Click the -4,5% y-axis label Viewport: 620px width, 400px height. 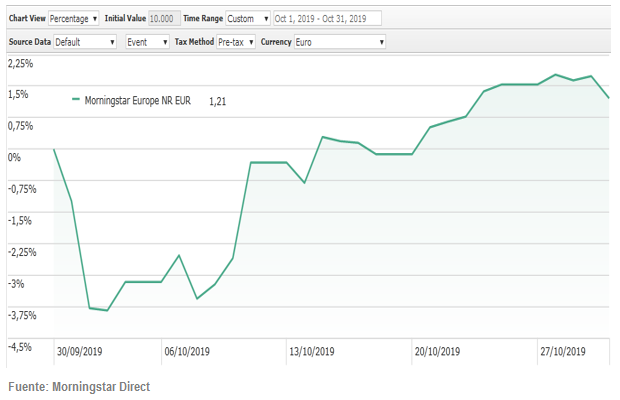click(20, 346)
